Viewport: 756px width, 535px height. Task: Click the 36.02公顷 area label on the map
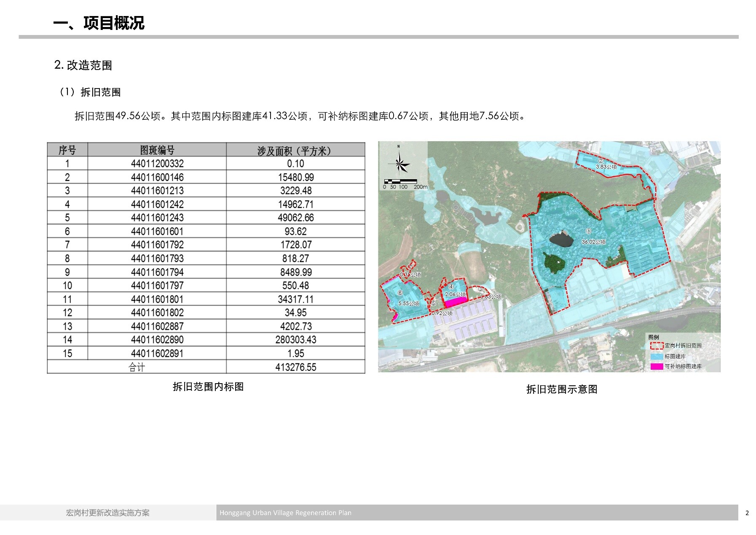click(593, 242)
